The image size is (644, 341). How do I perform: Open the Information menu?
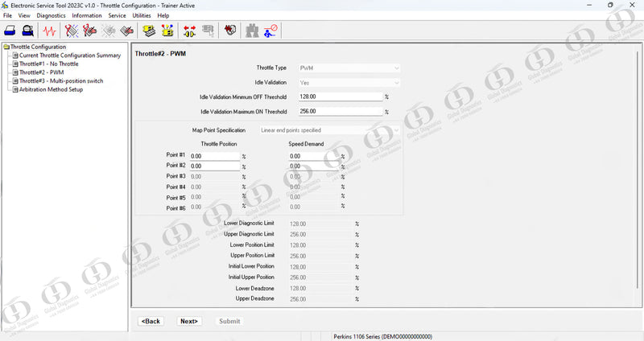pos(87,15)
